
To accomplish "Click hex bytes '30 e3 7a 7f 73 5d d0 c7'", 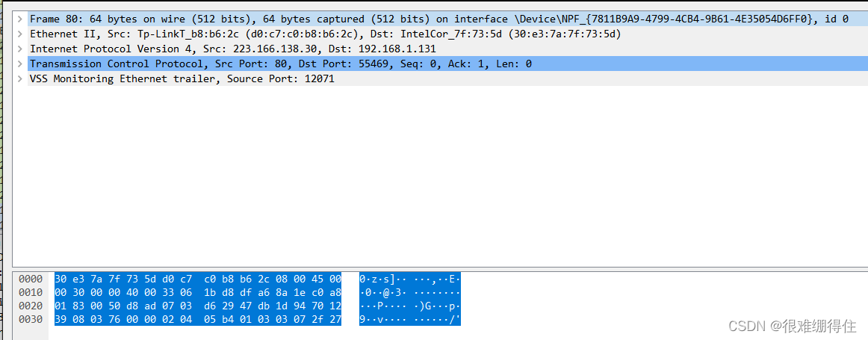I will 123,279.
